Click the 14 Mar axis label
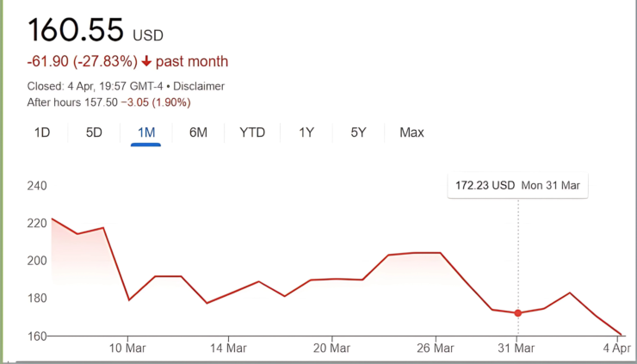The width and height of the screenshot is (637, 364). [228, 349]
